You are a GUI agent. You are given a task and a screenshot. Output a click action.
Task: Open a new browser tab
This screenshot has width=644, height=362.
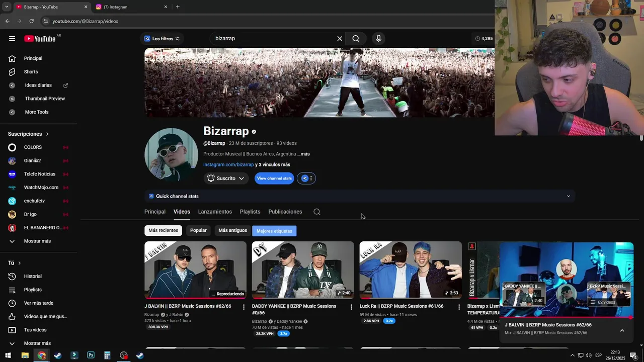point(178,7)
